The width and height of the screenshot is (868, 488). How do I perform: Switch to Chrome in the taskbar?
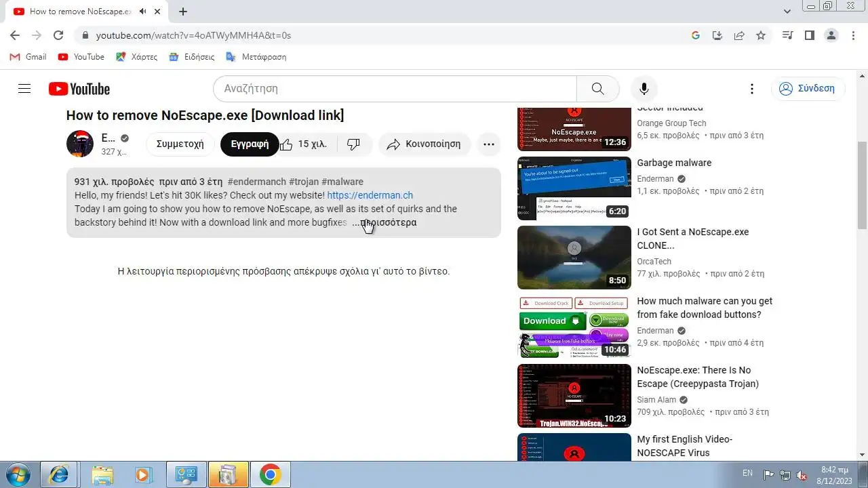[x=271, y=474]
